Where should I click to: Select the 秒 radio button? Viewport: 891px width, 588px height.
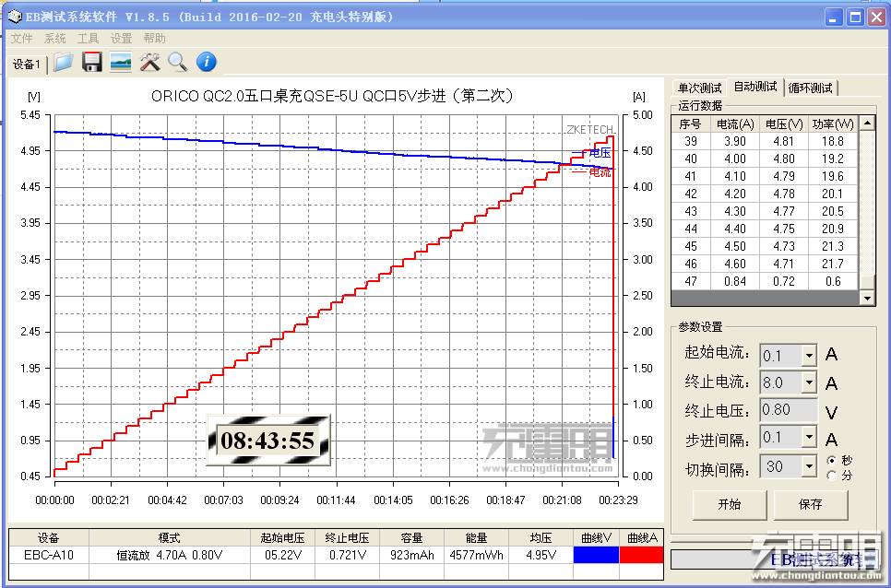click(x=832, y=460)
